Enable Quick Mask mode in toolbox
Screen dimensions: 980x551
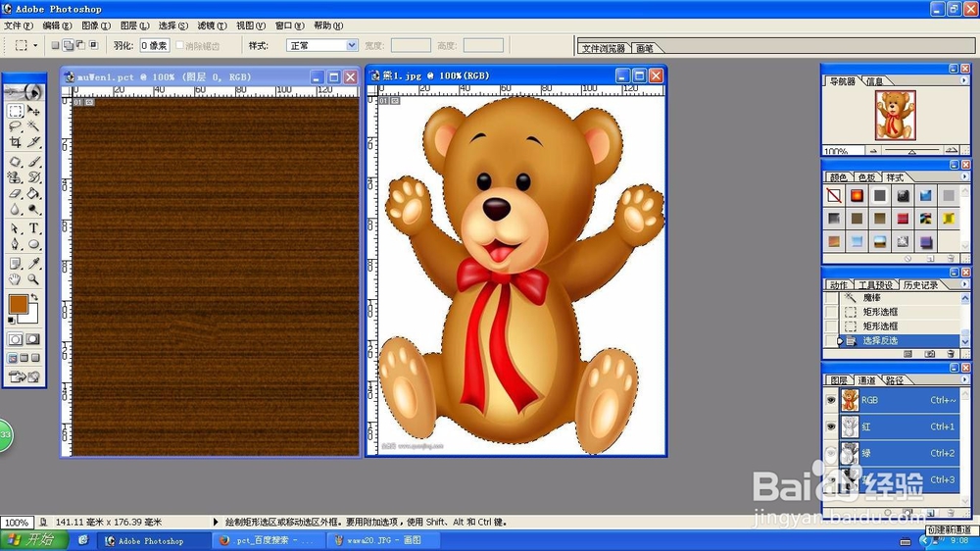click(33, 339)
